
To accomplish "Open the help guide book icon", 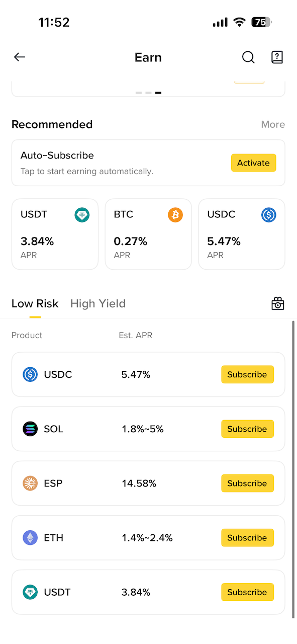I will pyautogui.click(x=277, y=57).
